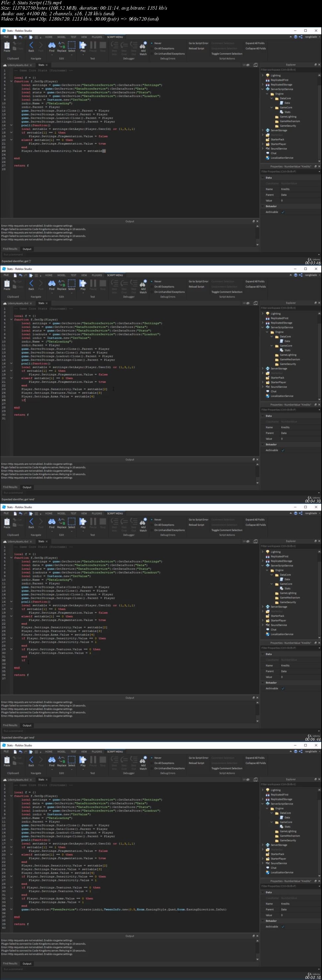
Task: Open the Find binoculars tool in the 00:03:46 frame
Action: [x=52, y=45]
